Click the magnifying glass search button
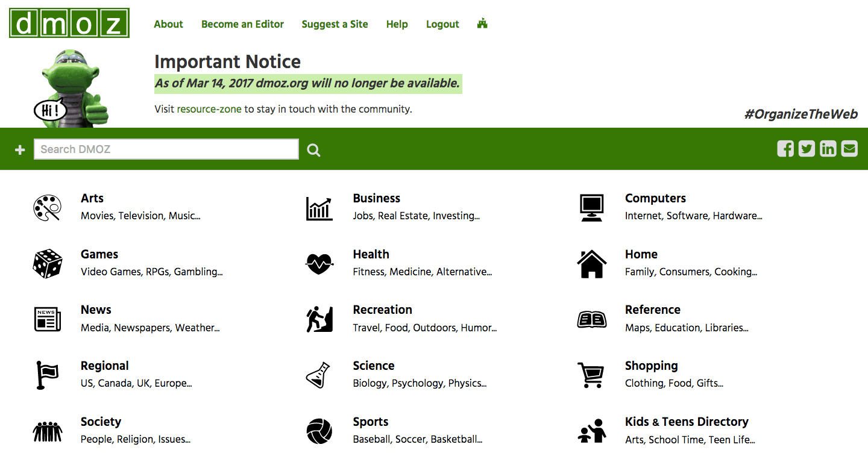This screenshot has height=459, width=868. tap(313, 150)
